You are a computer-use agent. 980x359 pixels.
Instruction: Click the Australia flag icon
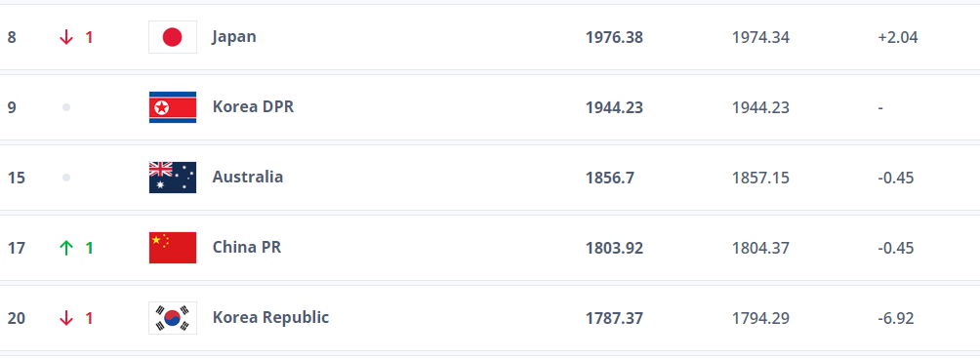point(173,178)
